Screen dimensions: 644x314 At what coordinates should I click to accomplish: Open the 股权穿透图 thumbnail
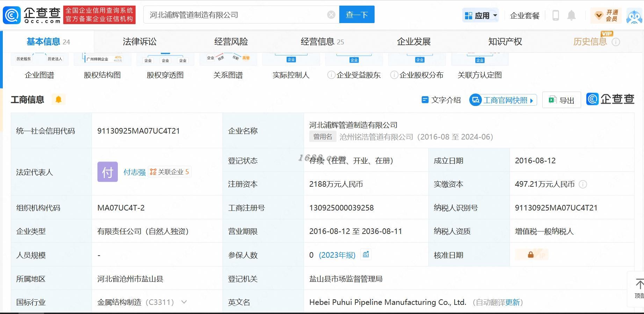pos(165,66)
